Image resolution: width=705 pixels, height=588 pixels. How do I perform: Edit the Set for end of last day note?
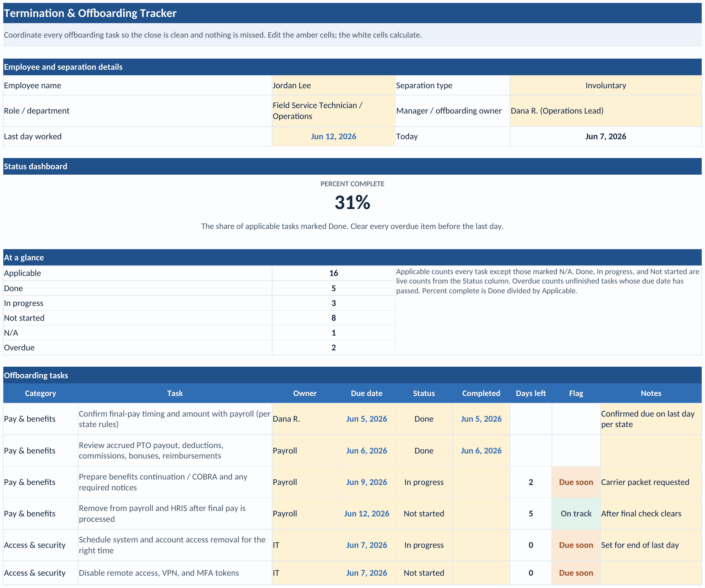pos(651,545)
